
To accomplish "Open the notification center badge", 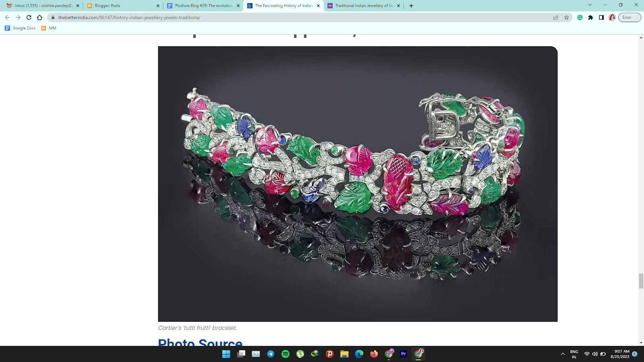I will [x=635, y=354].
